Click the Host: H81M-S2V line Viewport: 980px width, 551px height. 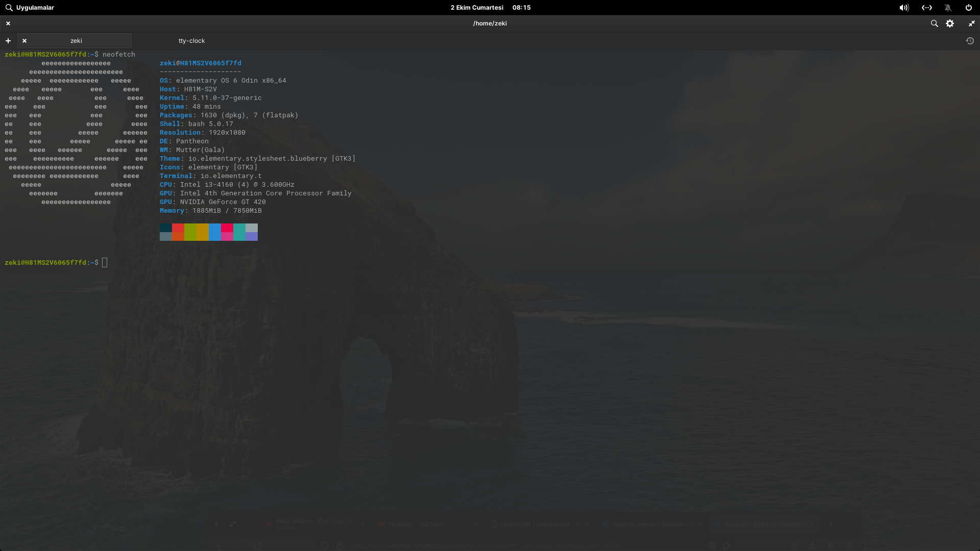tap(188, 89)
